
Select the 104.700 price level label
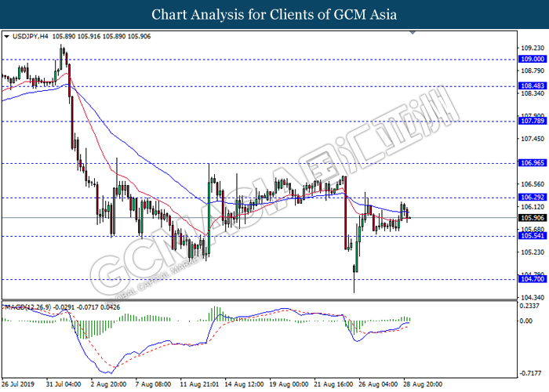tap(533, 279)
